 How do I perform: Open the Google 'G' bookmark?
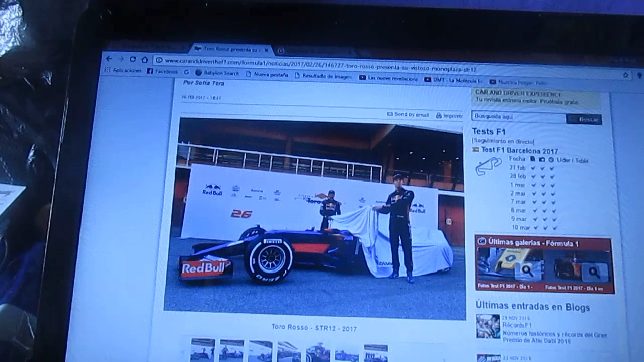[187, 72]
